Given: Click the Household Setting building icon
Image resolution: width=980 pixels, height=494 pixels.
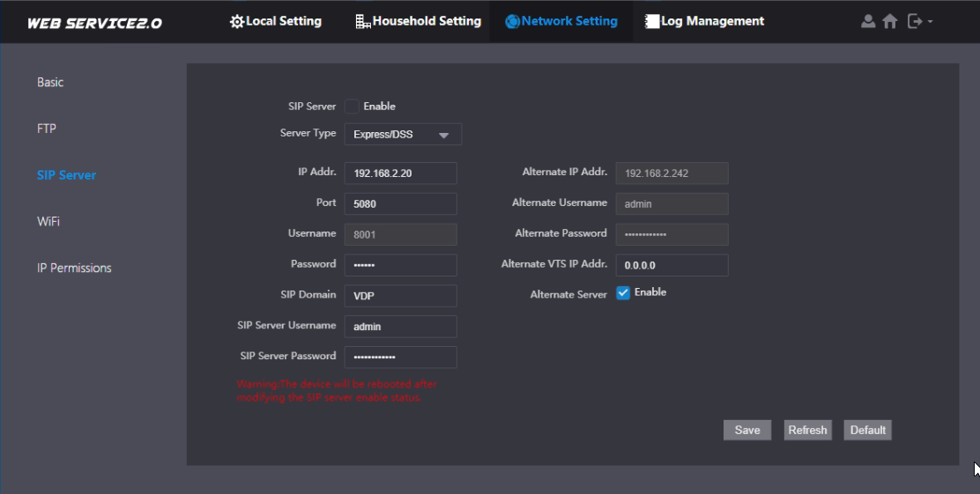Looking at the screenshot, I should click(362, 21).
